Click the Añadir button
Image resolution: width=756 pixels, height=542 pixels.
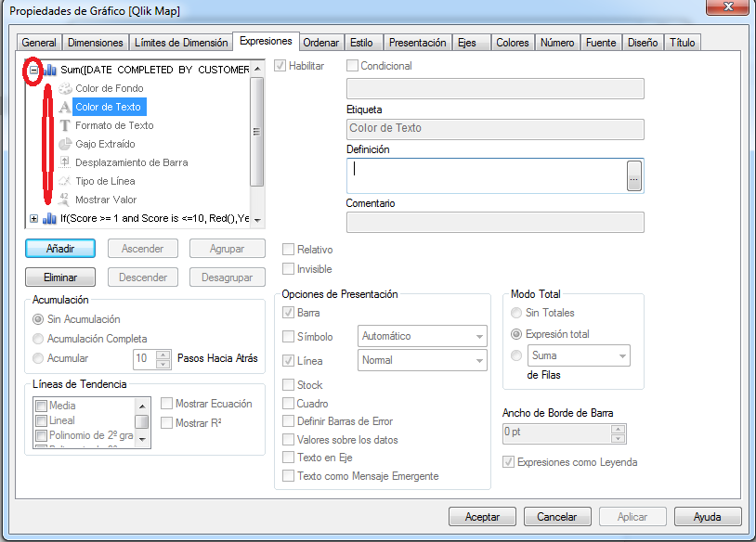(x=59, y=249)
